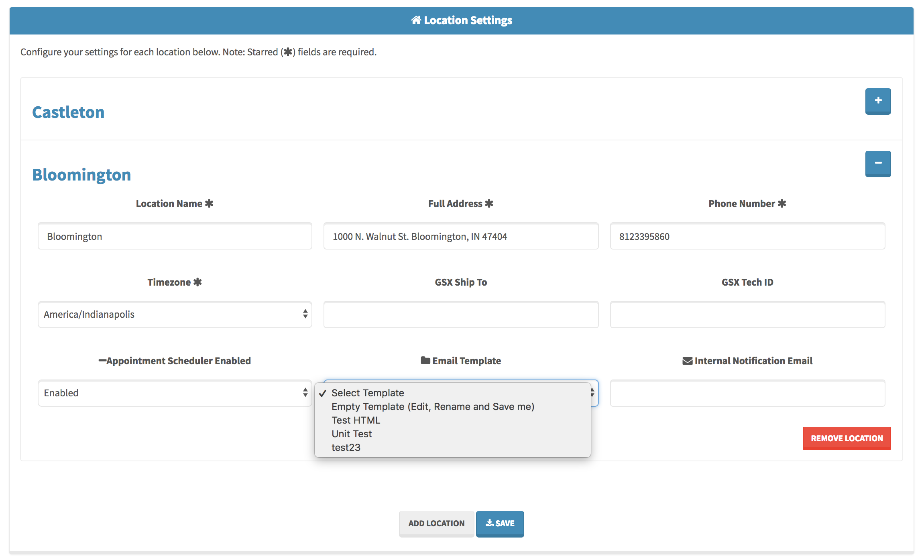This screenshot has width=924, height=560.
Task: Click into the Full Address field
Action: click(461, 236)
